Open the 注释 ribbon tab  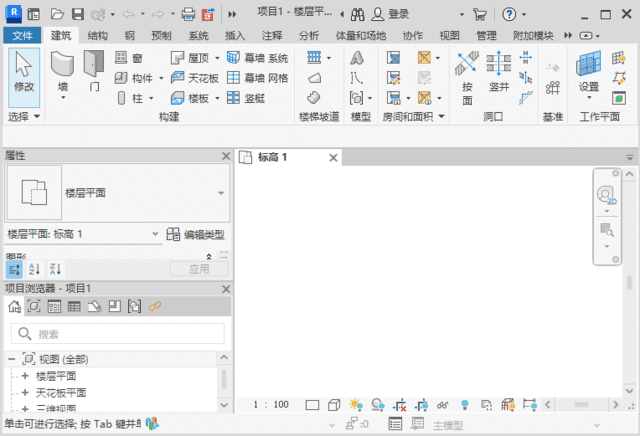(x=272, y=36)
